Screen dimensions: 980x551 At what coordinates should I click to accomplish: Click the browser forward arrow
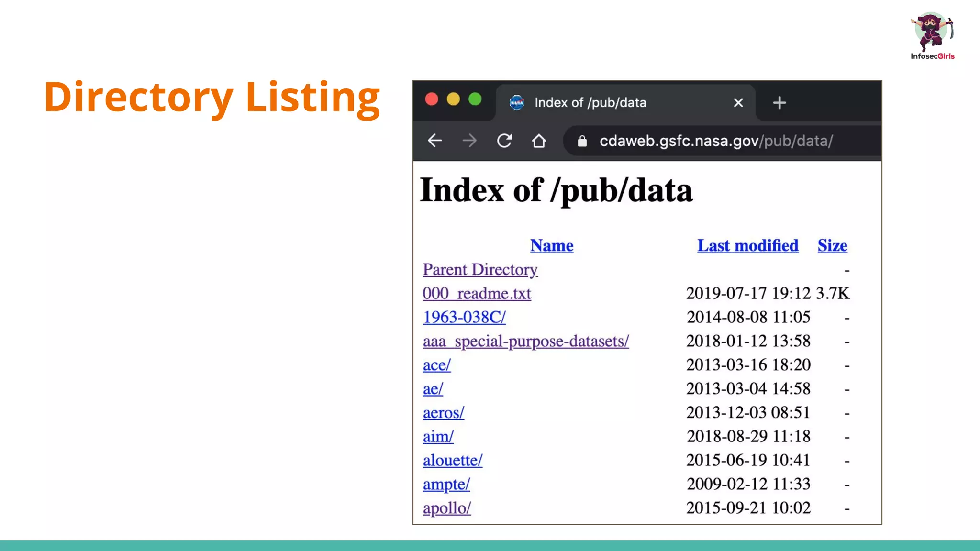point(469,141)
